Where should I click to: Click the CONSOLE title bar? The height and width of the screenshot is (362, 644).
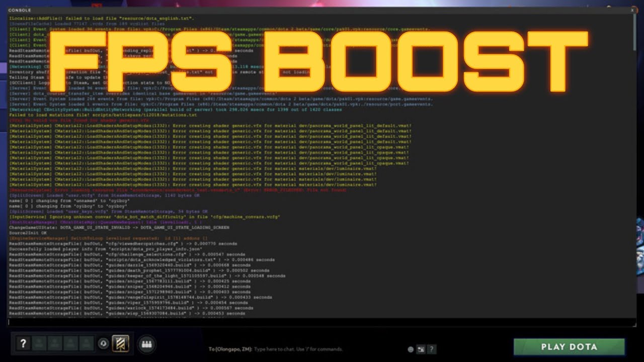[322, 10]
